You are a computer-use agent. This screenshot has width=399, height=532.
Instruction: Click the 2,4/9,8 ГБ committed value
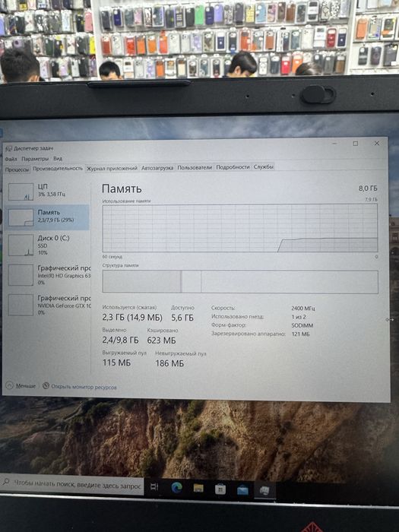(120, 340)
